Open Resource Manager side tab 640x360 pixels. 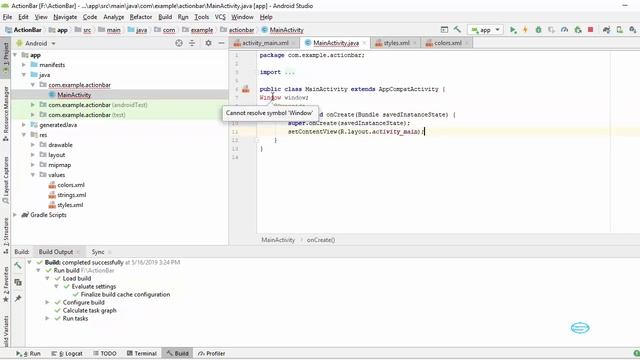click(x=5, y=113)
